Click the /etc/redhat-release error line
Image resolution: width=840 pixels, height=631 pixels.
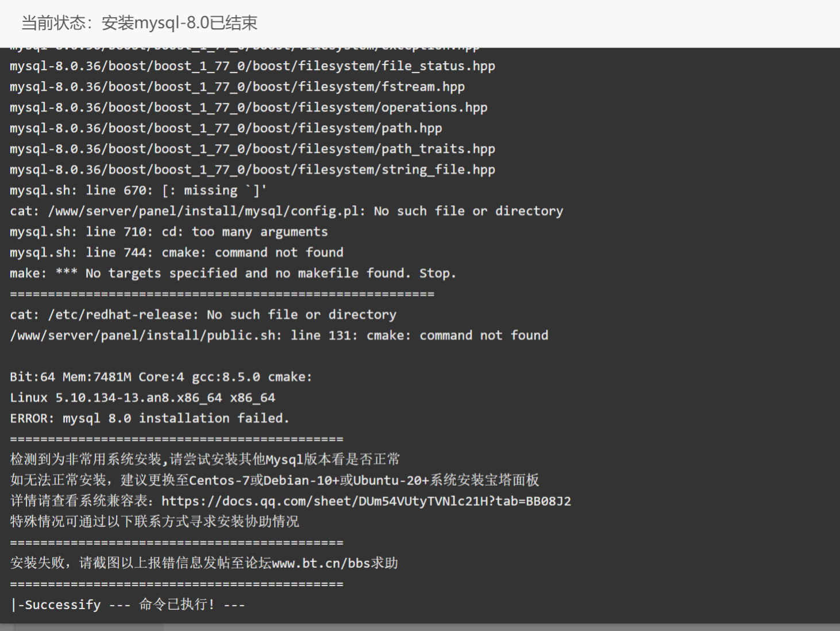click(203, 314)
